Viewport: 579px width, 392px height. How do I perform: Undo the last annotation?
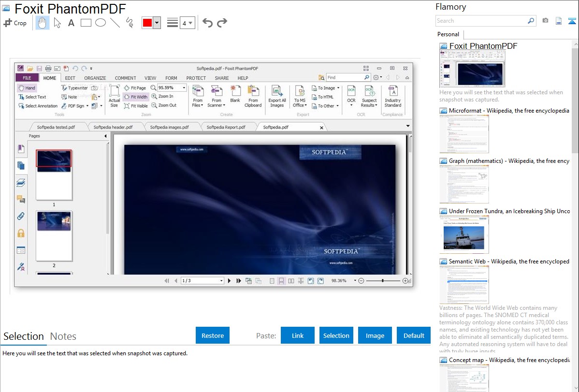[207, 23]
